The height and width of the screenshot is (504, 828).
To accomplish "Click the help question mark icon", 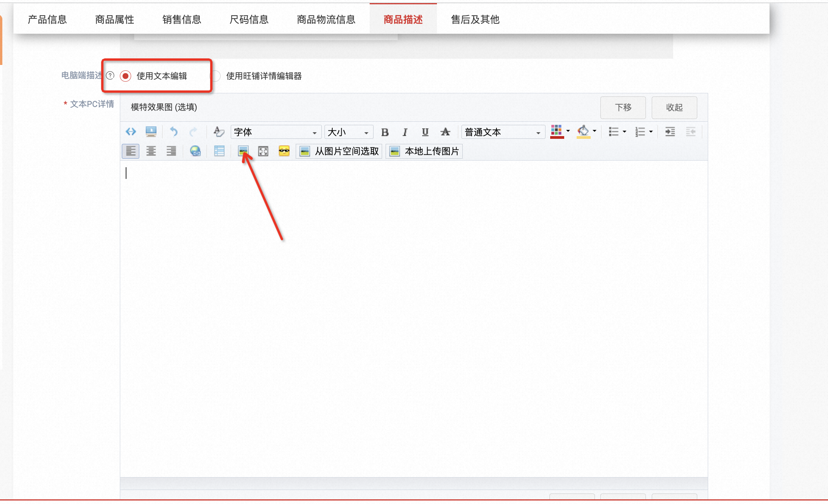I will [110, 75].
